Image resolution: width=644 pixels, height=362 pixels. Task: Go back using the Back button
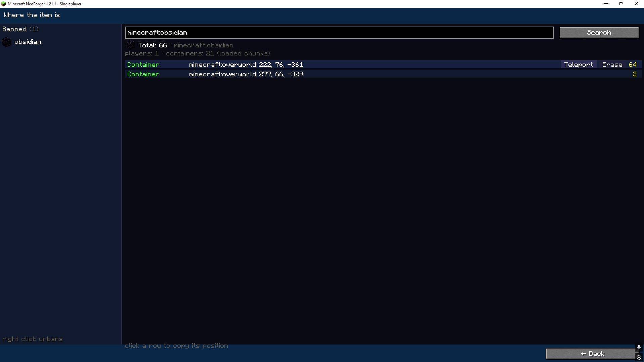[x=592, y=354]
